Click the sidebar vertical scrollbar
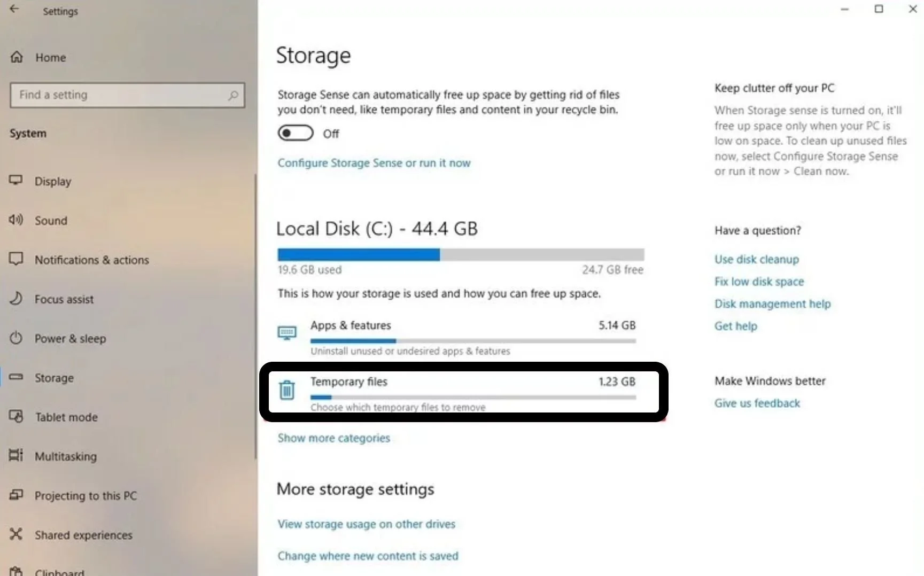This screenshot has width=924, height=576. pos(255,316)
